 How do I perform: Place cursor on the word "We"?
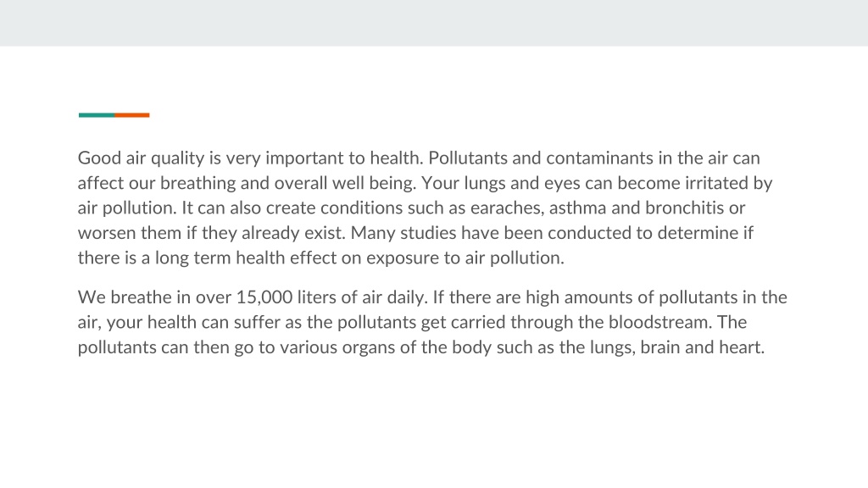tap(92, 297)
